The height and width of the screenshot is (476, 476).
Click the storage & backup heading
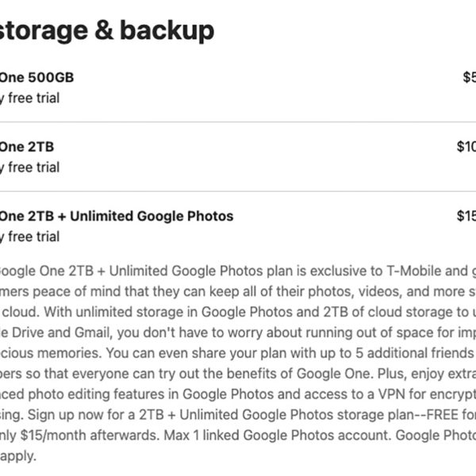[x=107, y=30]
